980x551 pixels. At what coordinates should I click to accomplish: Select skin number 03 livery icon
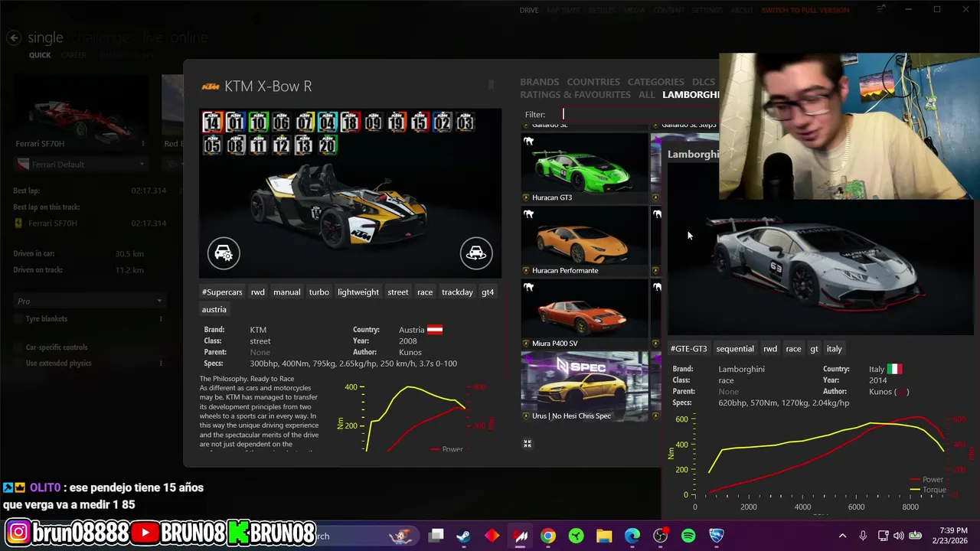(465, 122)
